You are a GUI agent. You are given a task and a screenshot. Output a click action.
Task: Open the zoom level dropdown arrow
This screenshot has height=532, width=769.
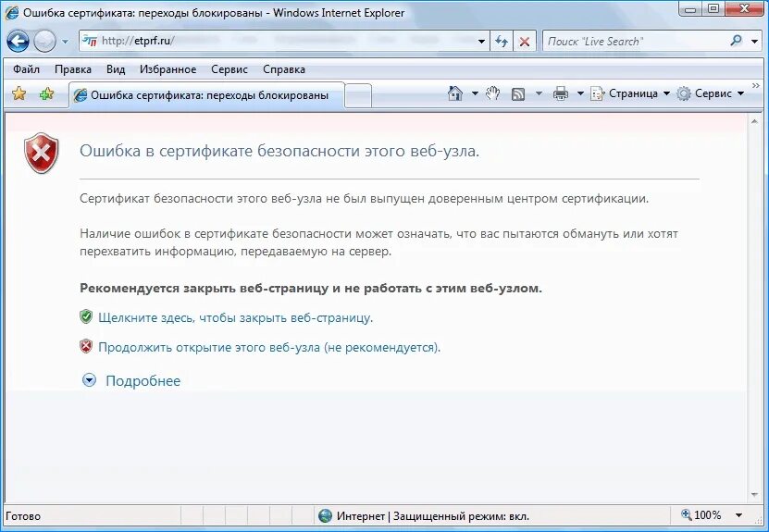pyautogui.click(x=738, y=515)
